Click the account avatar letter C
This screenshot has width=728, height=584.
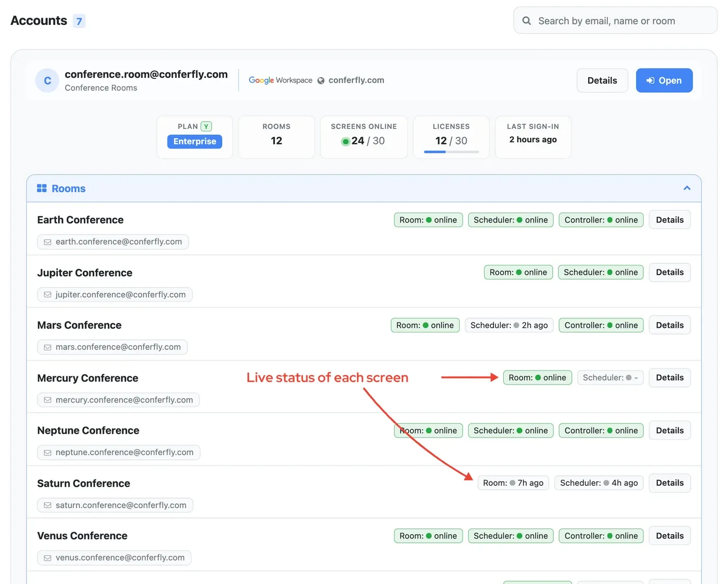click(x=47, y=81)
